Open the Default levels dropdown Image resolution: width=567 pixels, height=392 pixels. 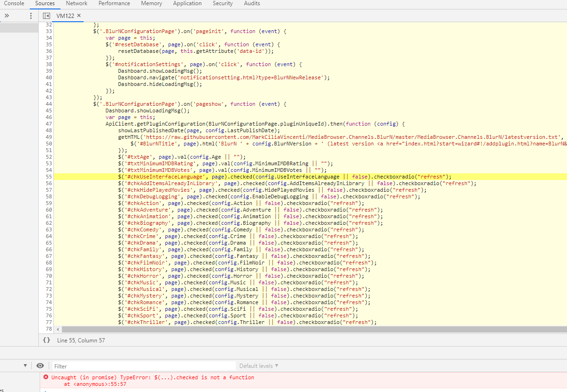tap(258, 365)
